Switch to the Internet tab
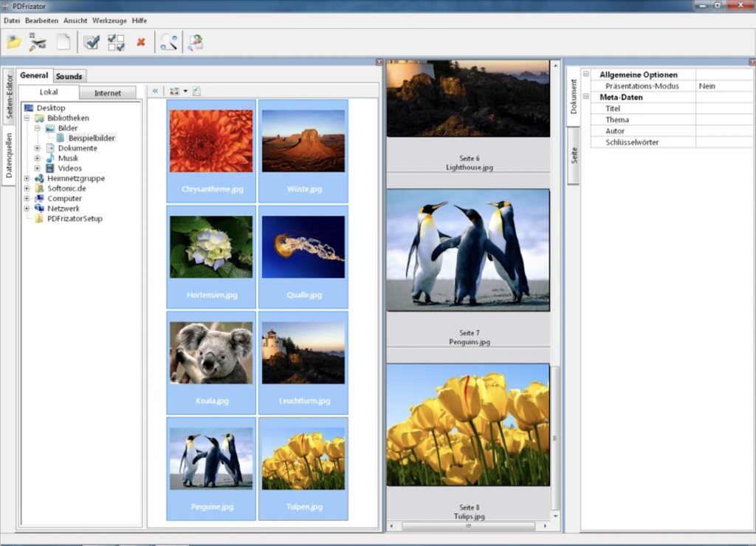The image size is (756, 546). pos(109,92)
